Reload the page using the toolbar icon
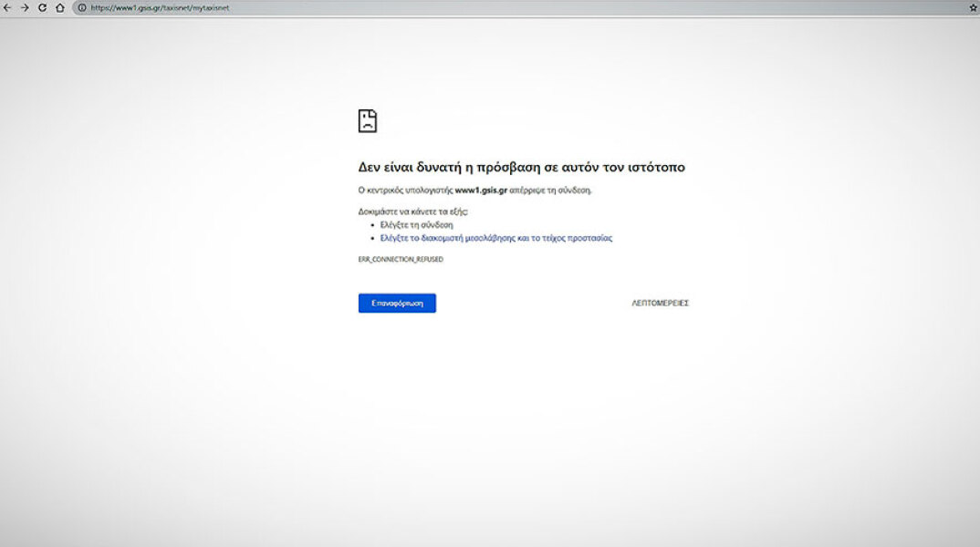The image size is (980, 547). click(x=42, y=7)
